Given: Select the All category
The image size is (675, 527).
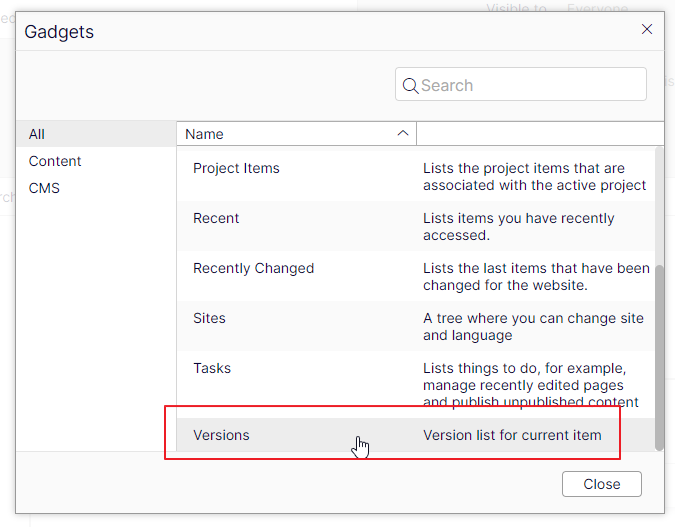Looking at the screenshot, I should (x=37, y=134).
